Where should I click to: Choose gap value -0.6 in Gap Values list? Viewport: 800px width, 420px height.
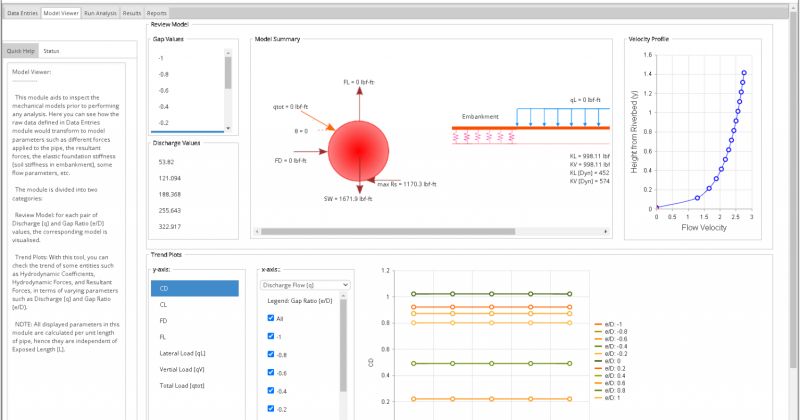(187, 90)
